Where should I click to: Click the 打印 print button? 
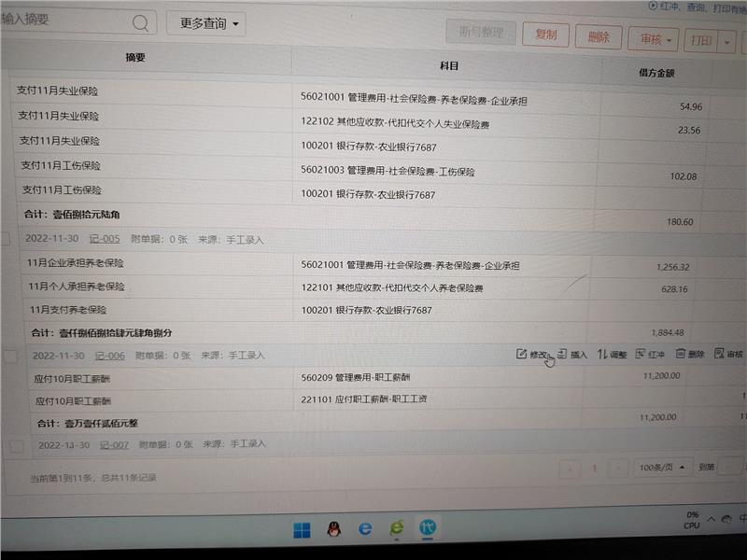[x=699, y=40]
